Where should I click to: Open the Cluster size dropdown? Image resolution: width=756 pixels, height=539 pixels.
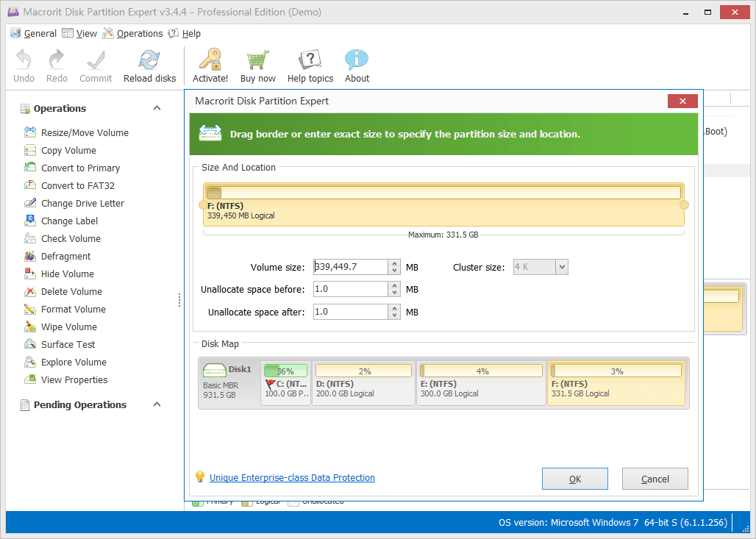coord(562,267)
